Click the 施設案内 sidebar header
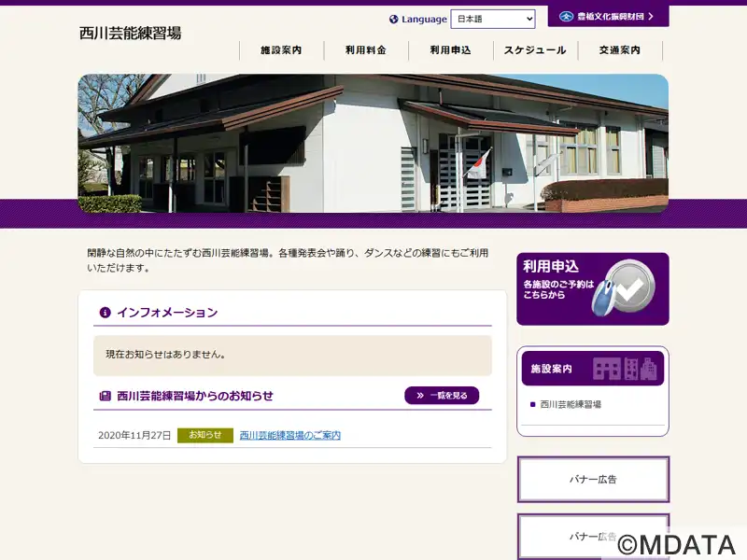This screenshot has height=560, width=747. tap(593, 368)
